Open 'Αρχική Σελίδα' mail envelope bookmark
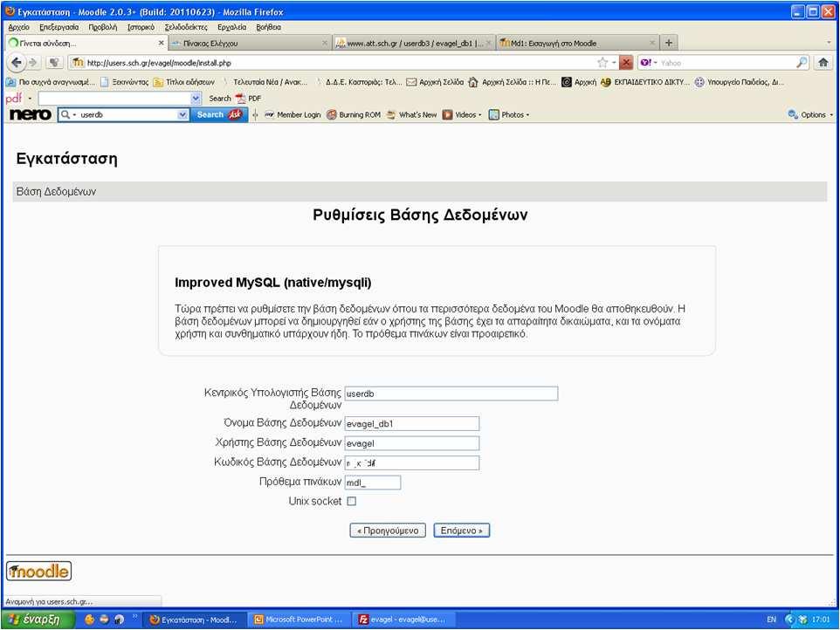The height and width of the screenshot is (630, 840). tap(435, 82)
